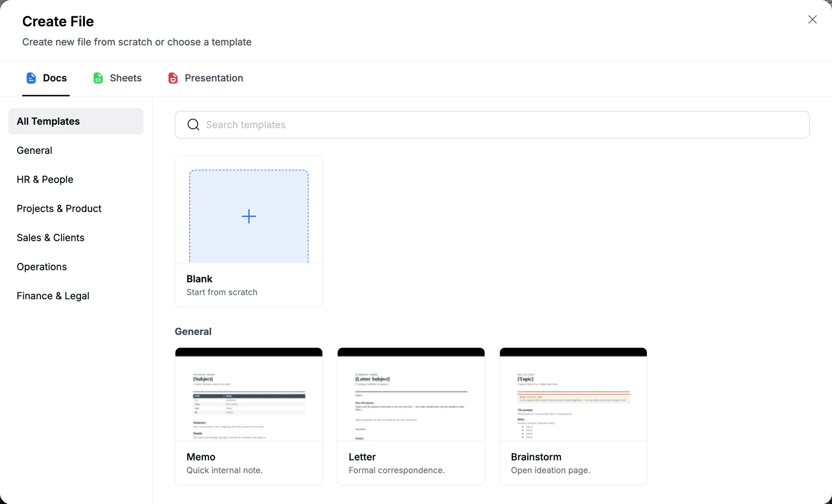The width and height of the screenshot is (832, 504).
Task: Click the 'Memo' title text
Action: pyautogui.click(x=201, y=457)
